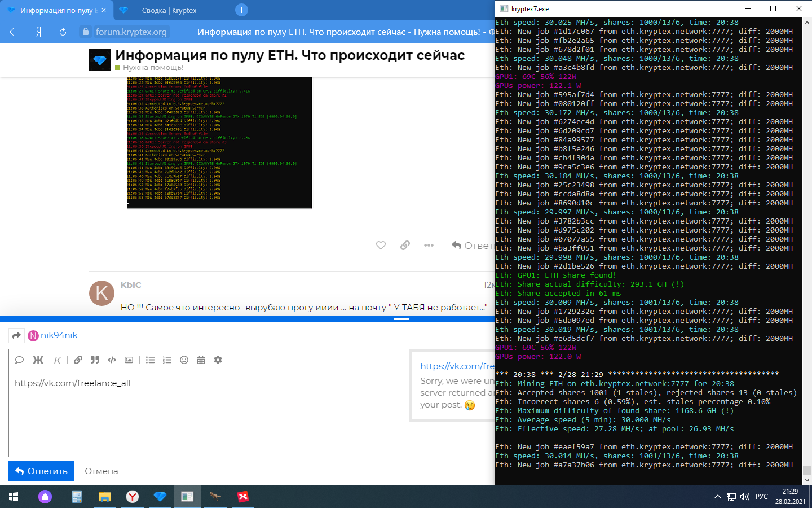Viewport: 812px width, 508px height.
Task: Open topic title 'Информация по пулу ETH'
Action: [x=290, y=55]
